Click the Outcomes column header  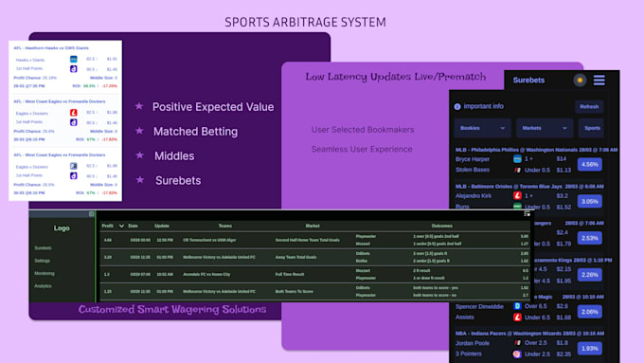click(x=442, y=226)
